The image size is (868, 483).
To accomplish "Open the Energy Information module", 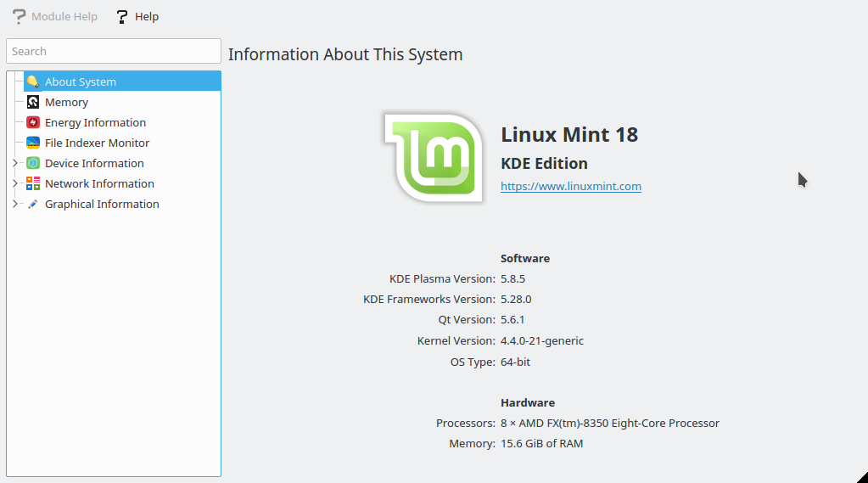I will pos(95,122).
